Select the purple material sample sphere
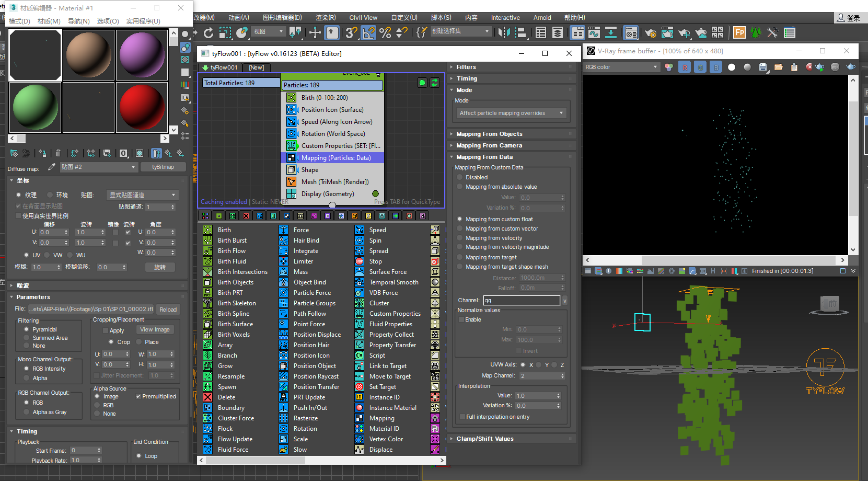Image resolution: width=868 pixels, height=481 pixels. point(142,55)
